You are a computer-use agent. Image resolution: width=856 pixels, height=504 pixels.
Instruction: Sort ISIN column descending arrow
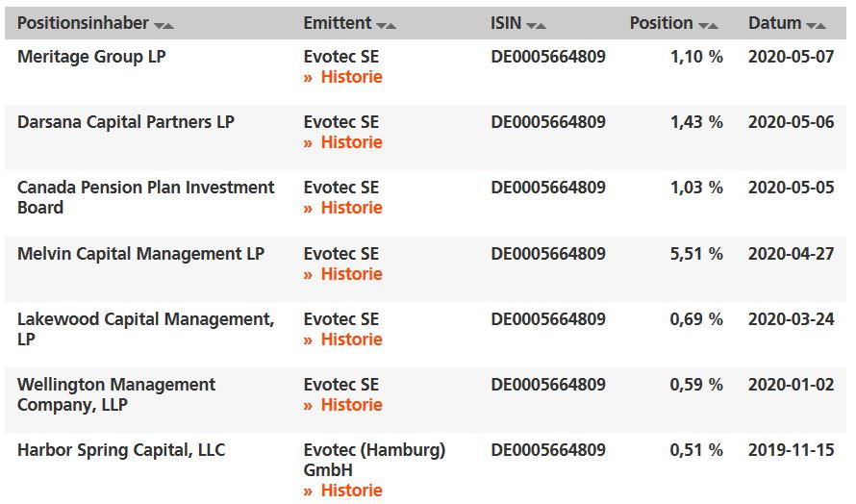(x=531, y=25)
